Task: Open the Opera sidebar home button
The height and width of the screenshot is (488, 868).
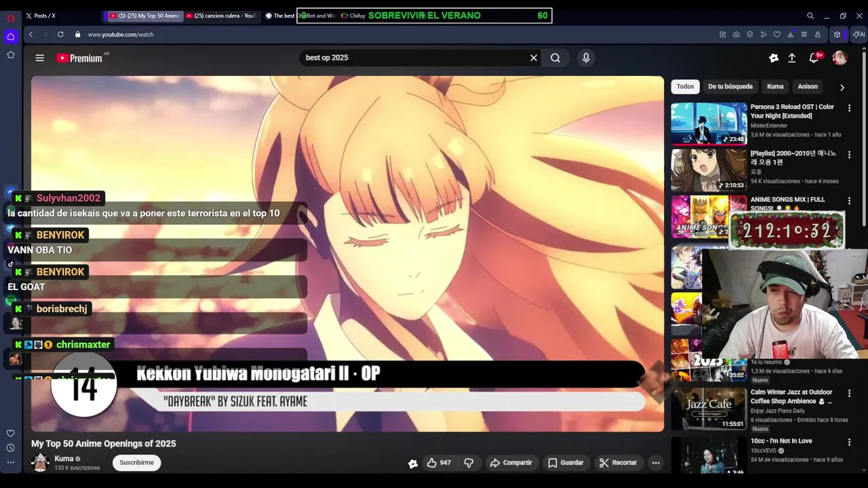Action: pyautogui.click(x=11, y=37)
